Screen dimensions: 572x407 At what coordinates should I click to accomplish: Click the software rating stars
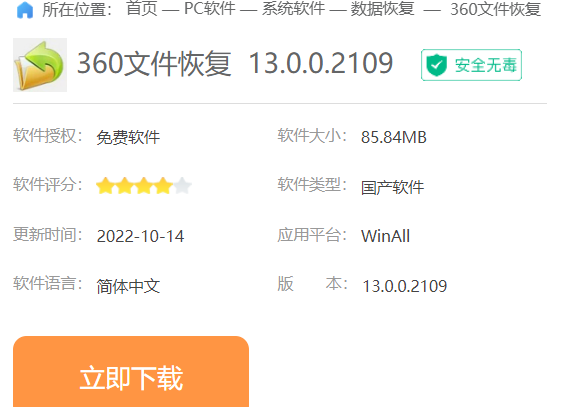point(144,186)
